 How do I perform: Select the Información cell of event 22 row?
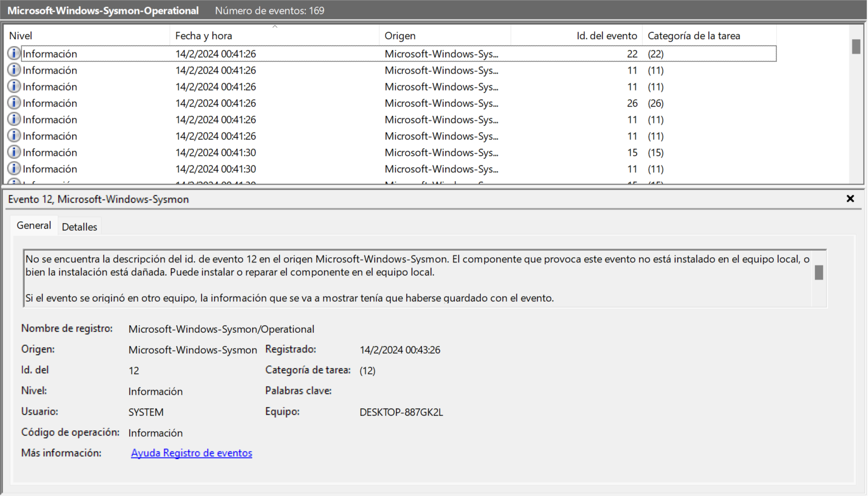tap(50, 54)
